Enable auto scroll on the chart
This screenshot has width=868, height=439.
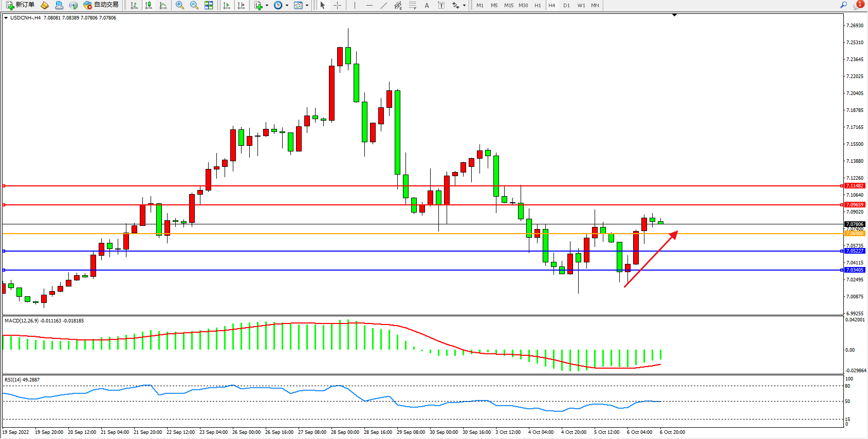pos(227,5)
